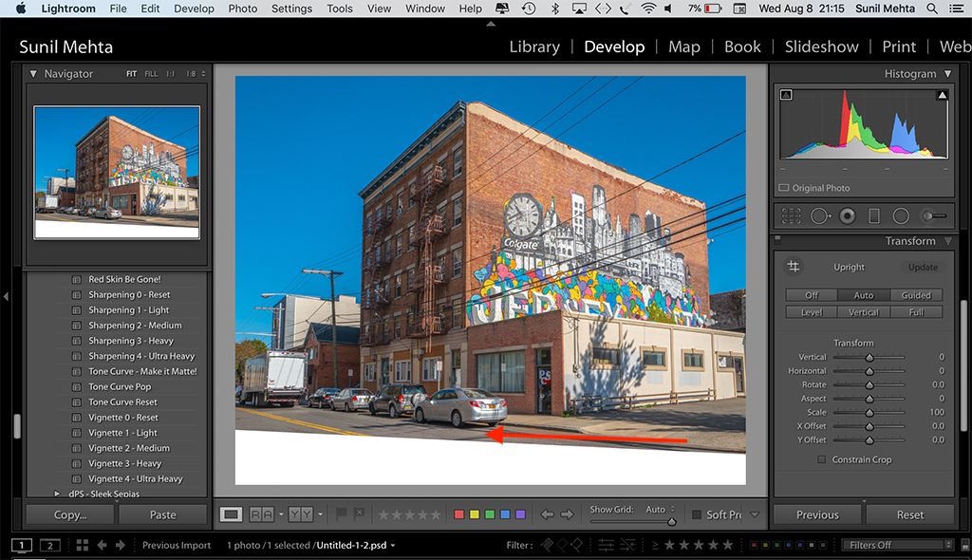Choose the Graduated Filter tool
The height and width of the screenshot is (560, 972).
tap(874, 216)
